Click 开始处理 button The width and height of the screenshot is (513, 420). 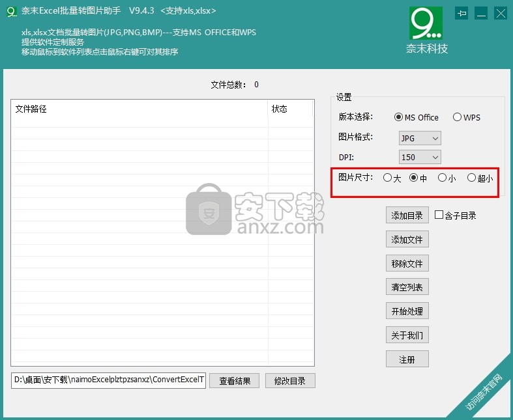407,311
